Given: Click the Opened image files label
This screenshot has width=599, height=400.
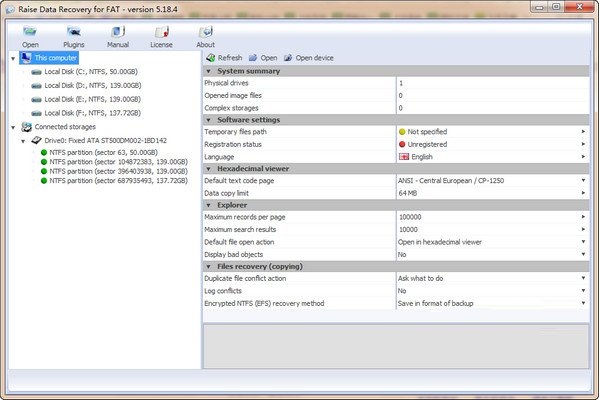Looking at the screenshot, I should click(x=233, y=96).
